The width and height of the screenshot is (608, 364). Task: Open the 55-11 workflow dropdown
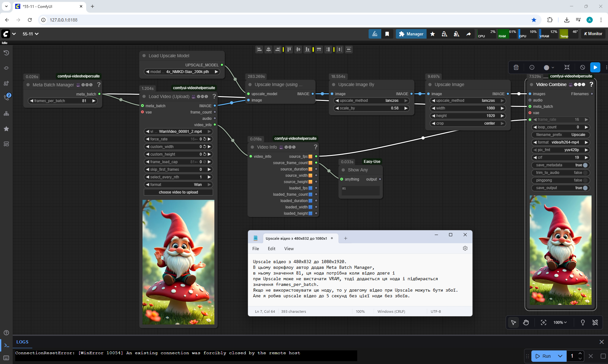pyautogui.click(x=31, y=34)
